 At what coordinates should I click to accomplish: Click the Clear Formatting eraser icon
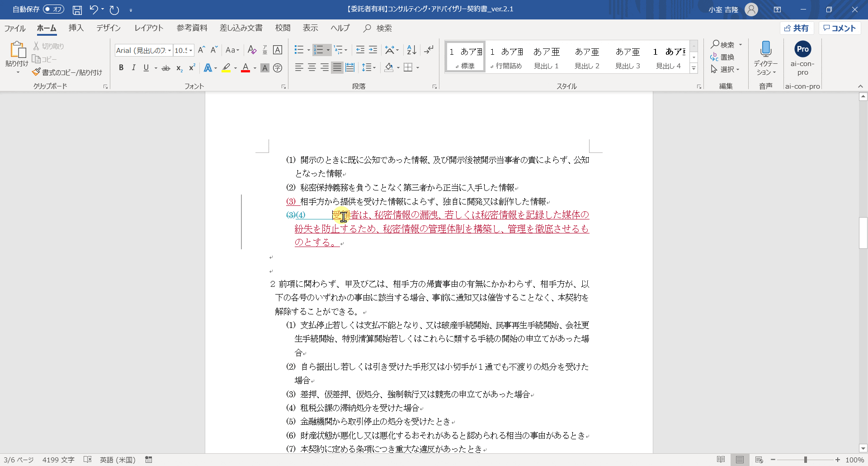[x=252, y=50]
